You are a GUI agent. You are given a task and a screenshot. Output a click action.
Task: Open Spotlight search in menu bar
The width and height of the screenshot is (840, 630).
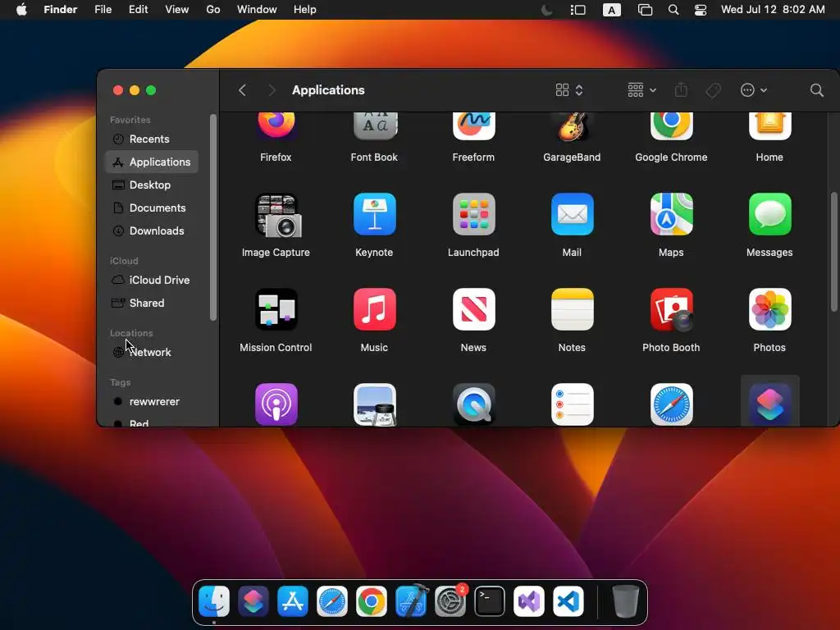tap(673, 10)
